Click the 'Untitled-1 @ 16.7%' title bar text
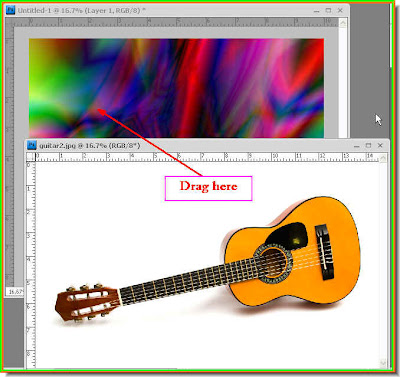The image size is (400, 377). click(x=81, y=10)
